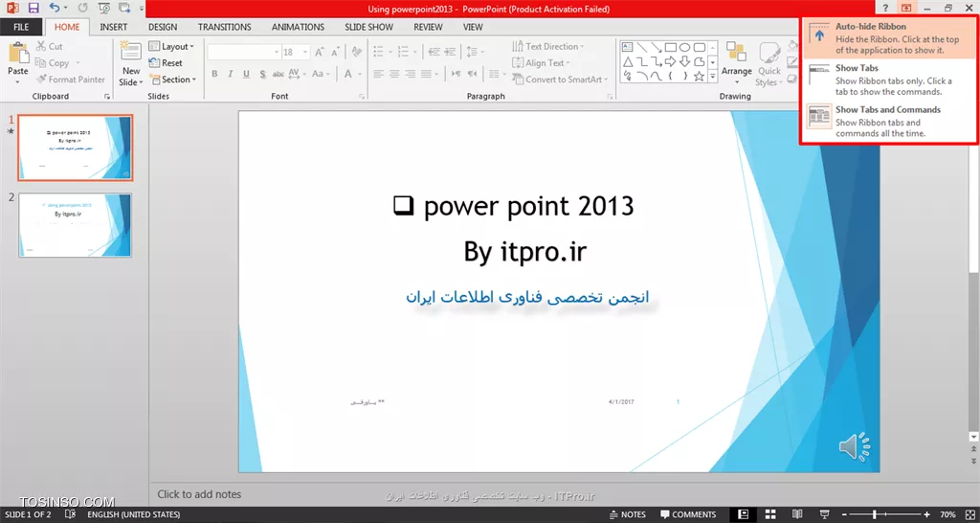Screen dimensions: 980x523
Task: Toggle Align Left paragraph alignment
Action: coord(378,74)
